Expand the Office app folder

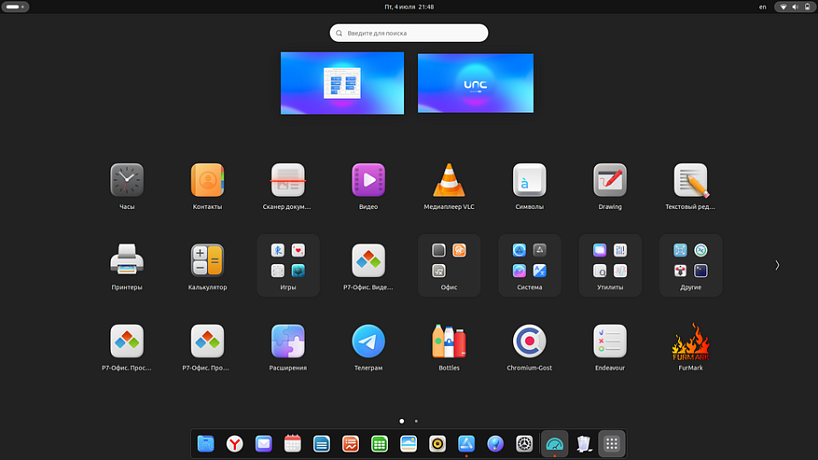pos(449,264)
